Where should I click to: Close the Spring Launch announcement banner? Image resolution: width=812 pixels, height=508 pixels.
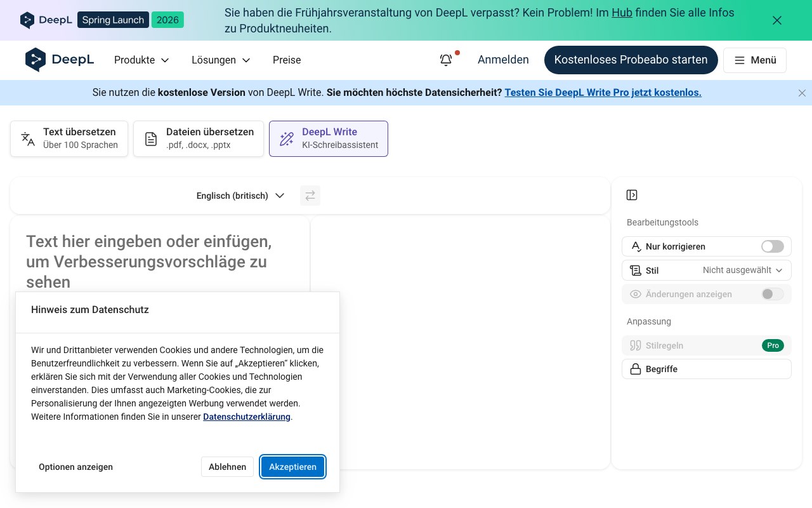777,20
